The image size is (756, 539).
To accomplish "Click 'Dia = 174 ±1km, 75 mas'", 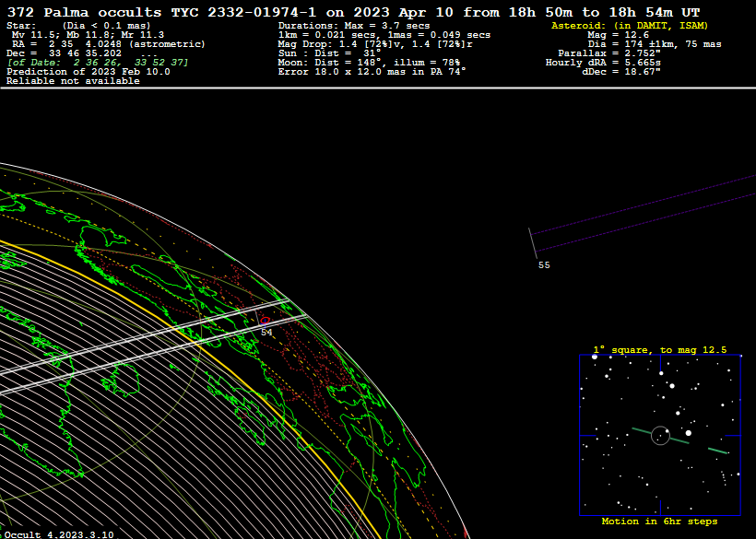I will [655, 44].
